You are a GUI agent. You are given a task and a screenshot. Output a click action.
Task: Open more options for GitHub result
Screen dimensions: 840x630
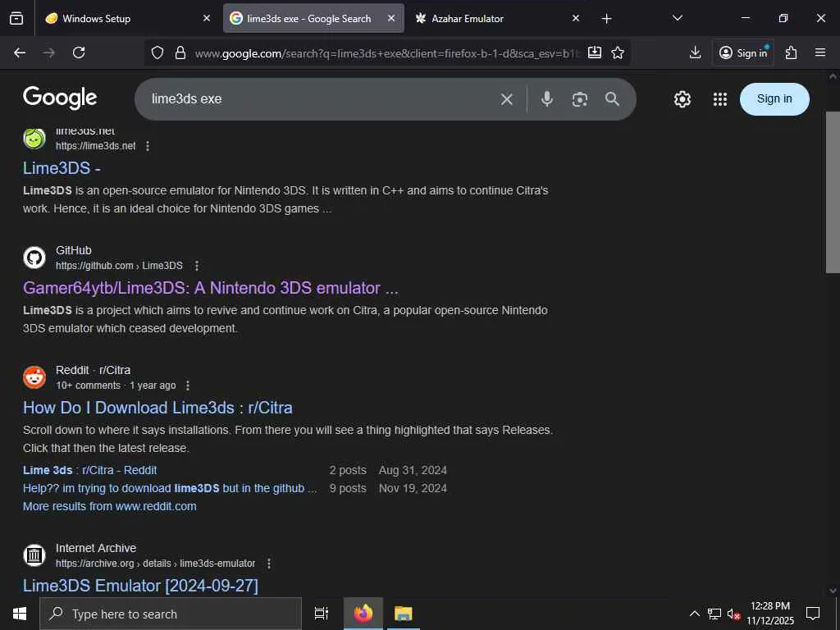[197, 266]
